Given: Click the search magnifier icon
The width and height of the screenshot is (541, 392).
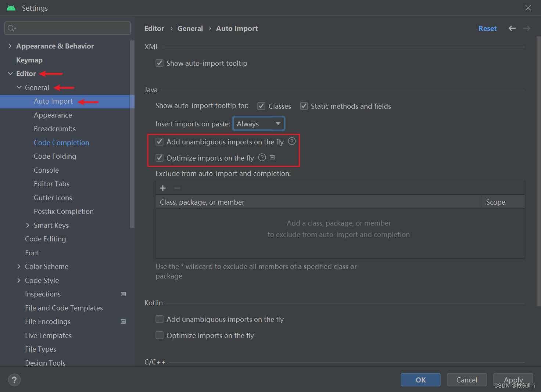Looking at the screenshot, I should (x=11, y=28).
